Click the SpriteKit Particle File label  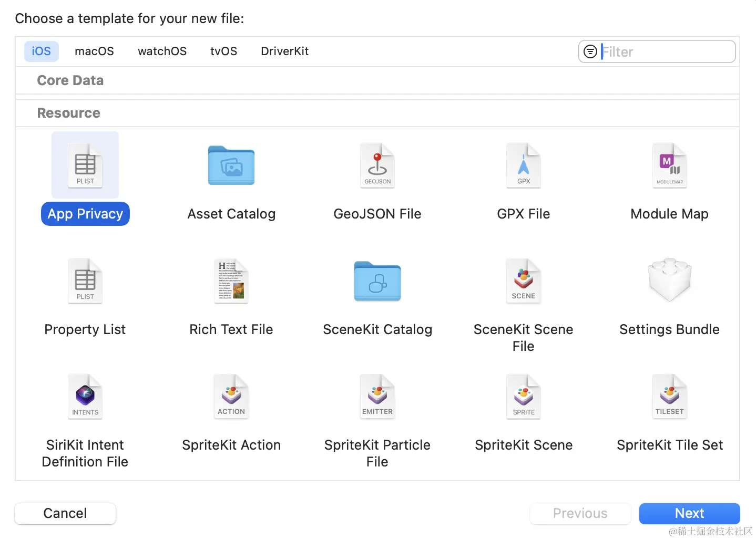click(377, 453)
